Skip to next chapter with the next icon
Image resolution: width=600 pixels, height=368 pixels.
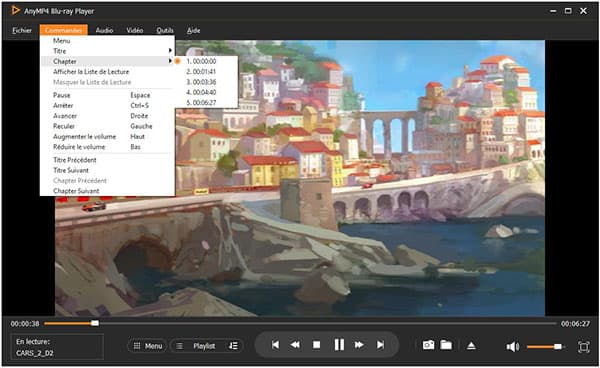380,345
